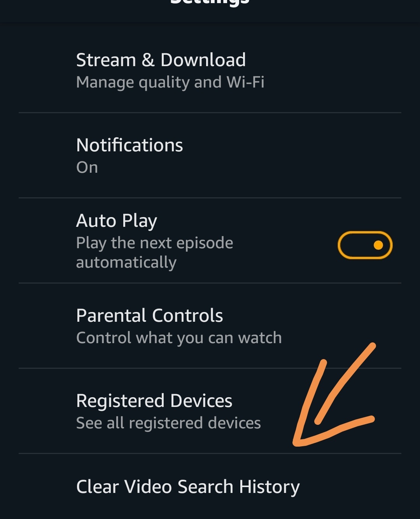Click the 'Play the next episode automatically' description
The width and height of the screenshot is (420, 519).
point(155,252)
